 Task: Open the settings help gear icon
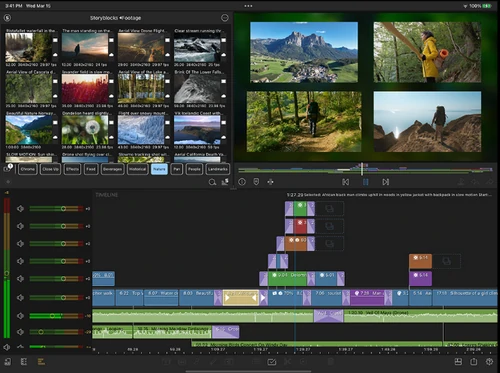click(x=489, y=361)
